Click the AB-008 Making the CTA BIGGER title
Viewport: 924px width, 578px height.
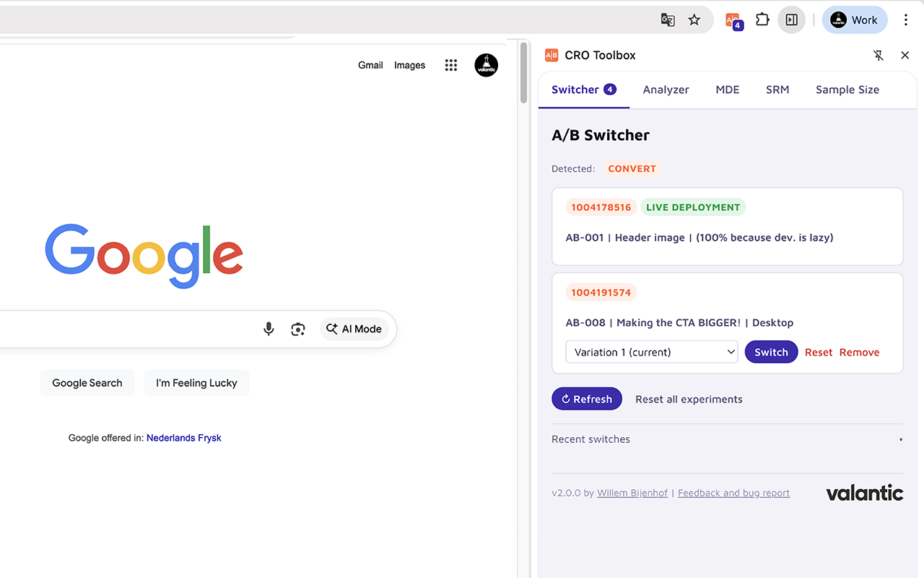coord(679,323)
